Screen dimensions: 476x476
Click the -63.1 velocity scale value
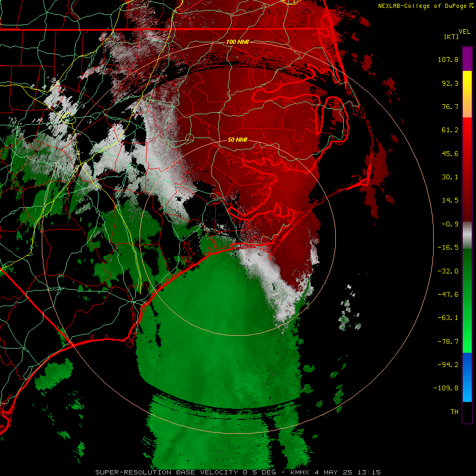pyautogui.click(x=448, y=318)
